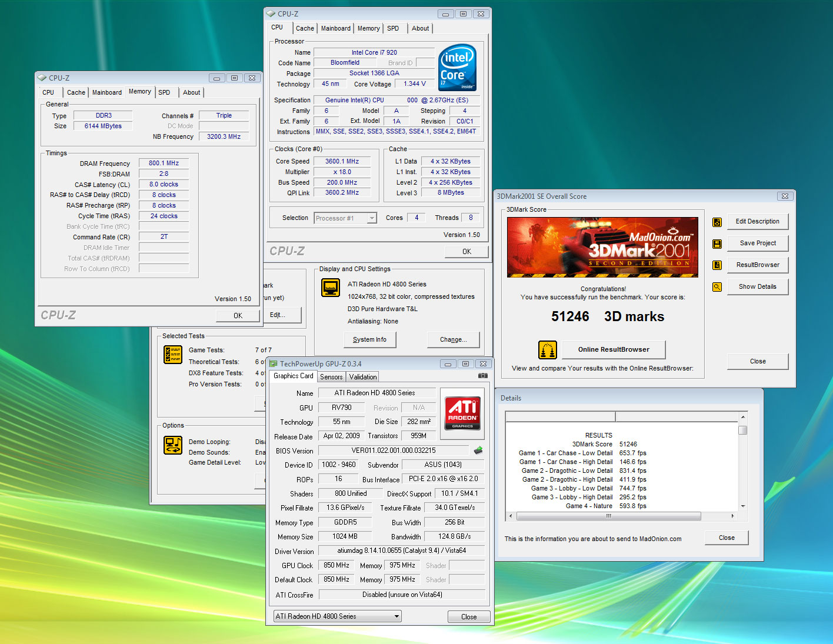This screenshot has width=833, height=644.
Task: Click the Bandwidth value 124.8 GB/s
Action: [x=455, y=536]
